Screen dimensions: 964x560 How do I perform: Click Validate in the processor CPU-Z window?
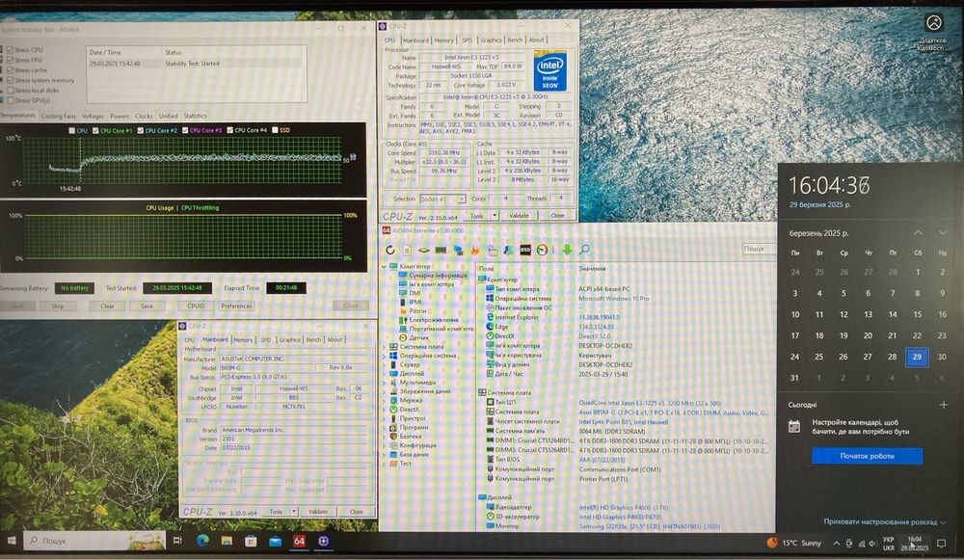(519, 216)
